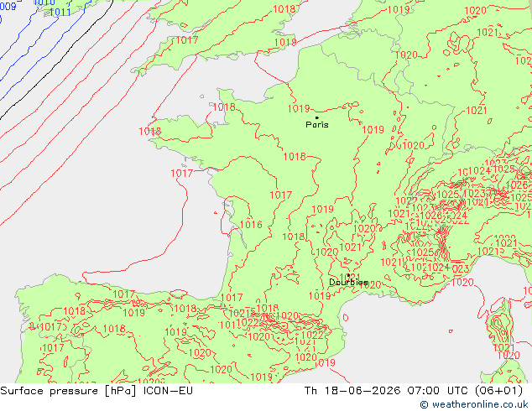
Task: Click the blue 1011 isobar label
Action: 60,13
